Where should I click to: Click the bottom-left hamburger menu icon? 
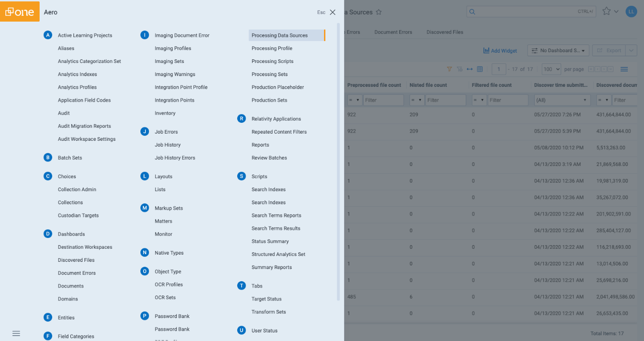click(16, 333)
